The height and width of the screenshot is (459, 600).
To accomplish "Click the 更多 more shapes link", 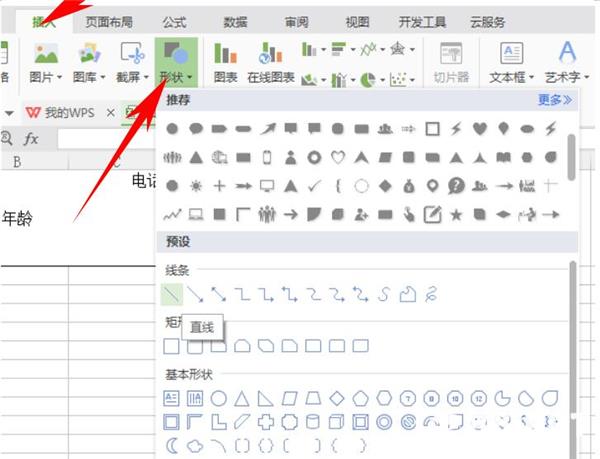I will pyautogui.click(x=555, y=100).
